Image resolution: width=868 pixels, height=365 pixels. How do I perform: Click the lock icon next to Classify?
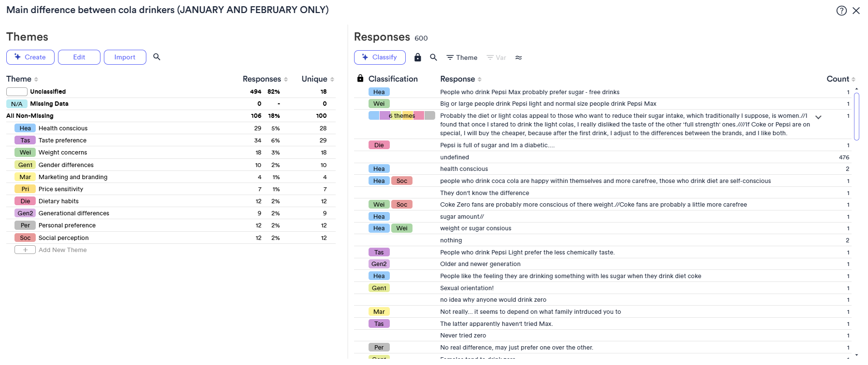coord(417,57)
